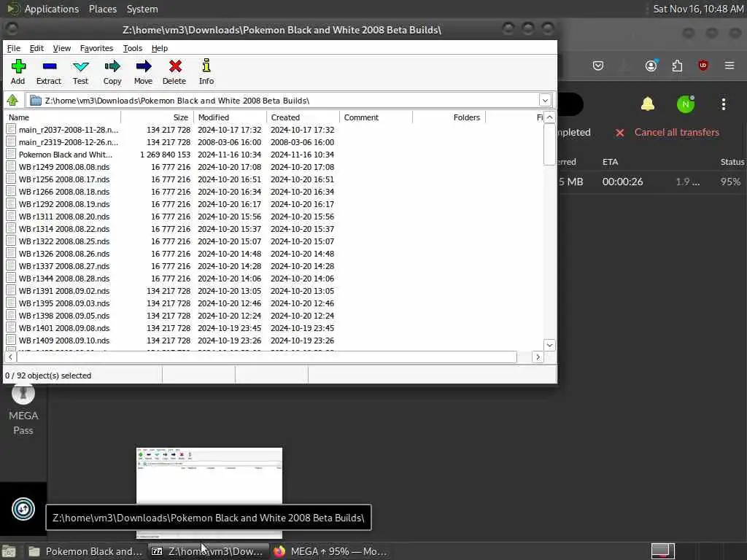747x560 pixels.
Task: Click Firefox icon in taskbar MEGA entry
Action: [x=279, y=551]
